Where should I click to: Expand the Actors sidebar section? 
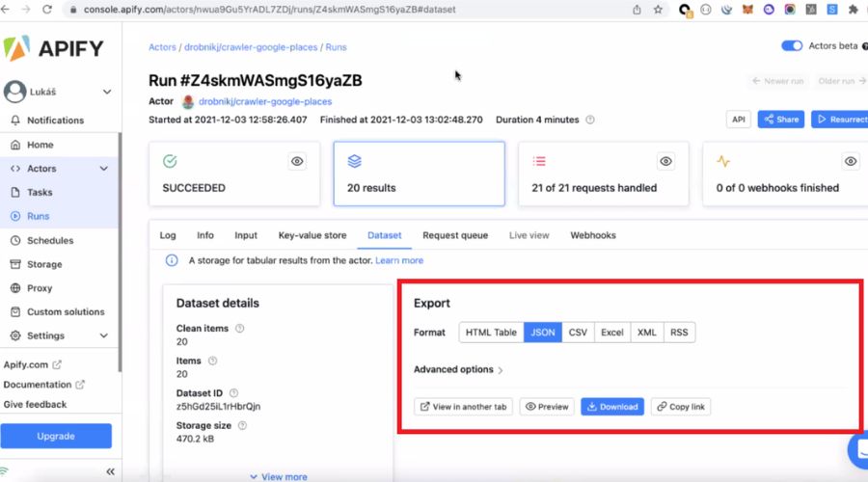coord(103,169)
